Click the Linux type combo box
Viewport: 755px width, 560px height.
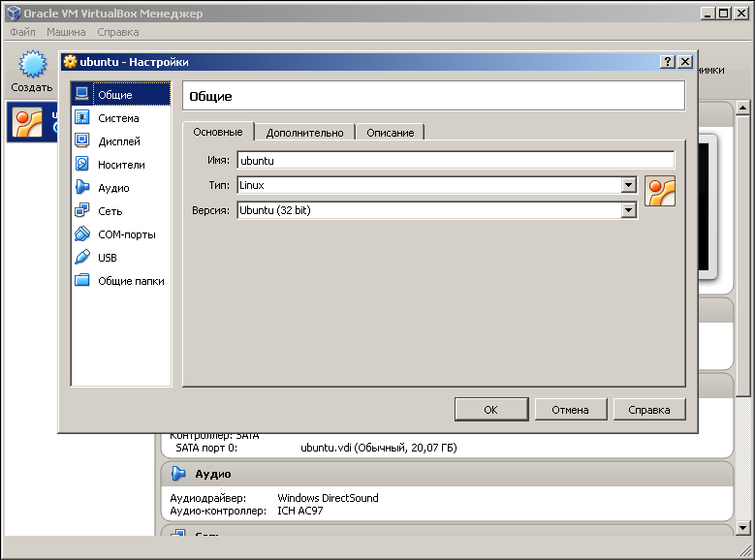click(x=437, y=185)
